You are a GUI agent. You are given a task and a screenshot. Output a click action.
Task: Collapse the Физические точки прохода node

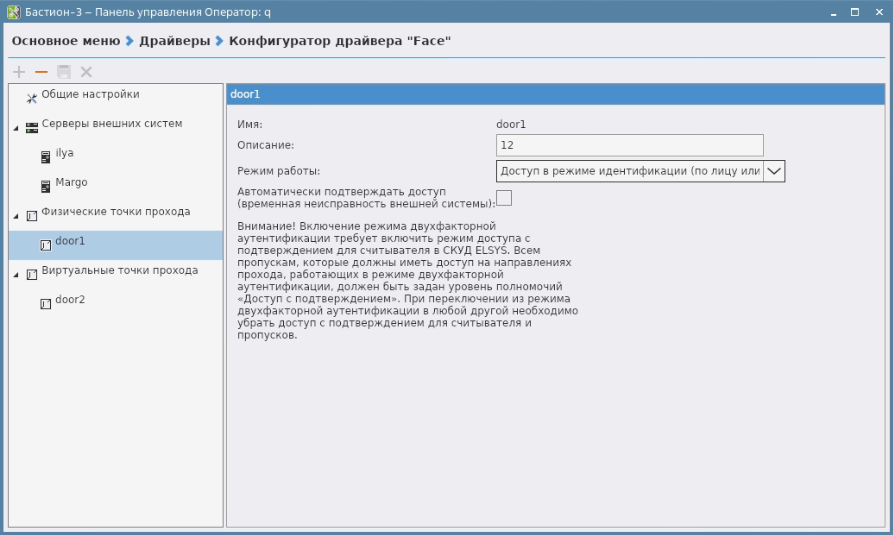pos(16,215)
